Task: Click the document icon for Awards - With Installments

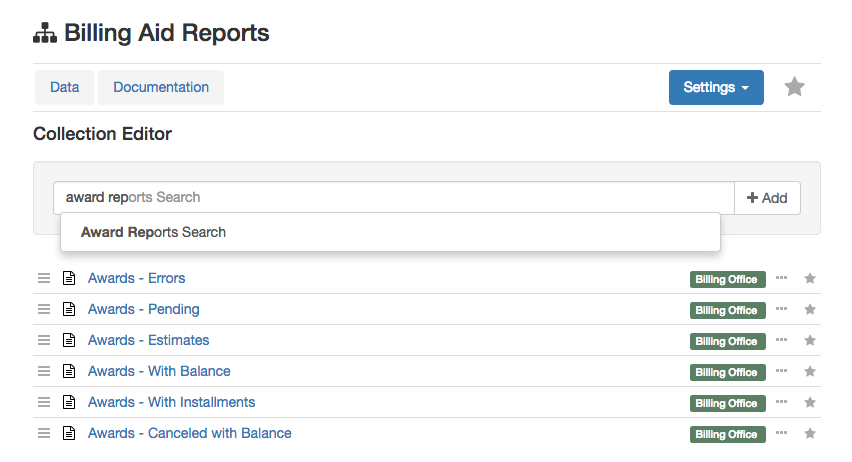Action: pos(69,402)
